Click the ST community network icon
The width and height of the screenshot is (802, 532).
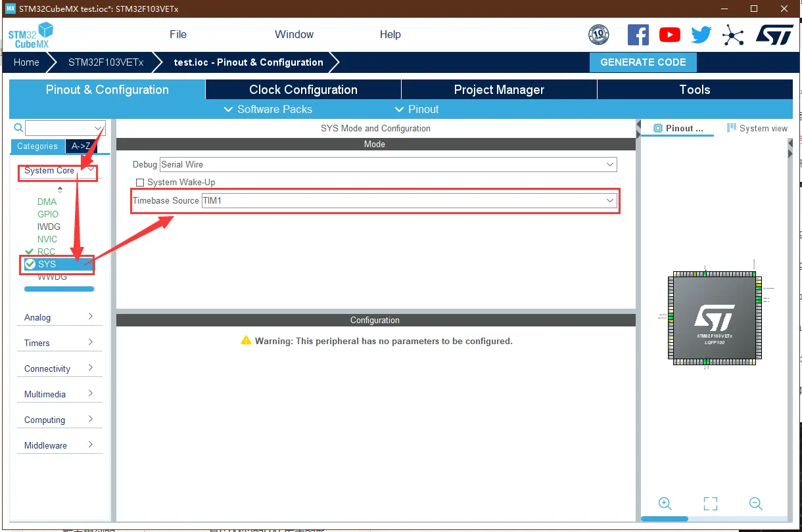pos(733,35)
